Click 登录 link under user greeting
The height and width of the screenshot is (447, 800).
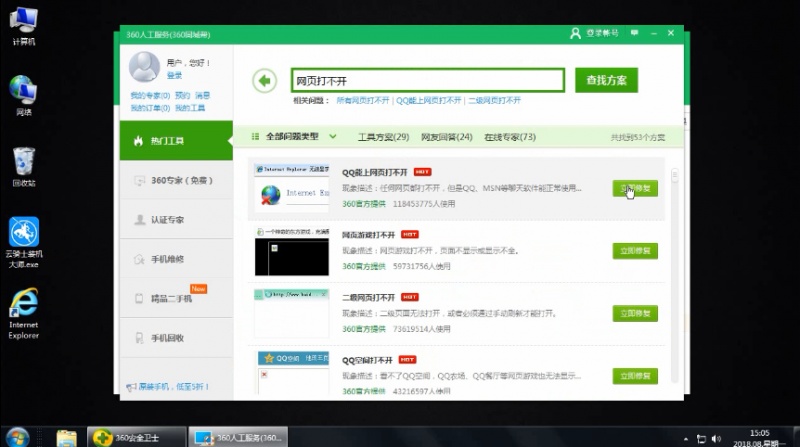[x=174, y=76]
